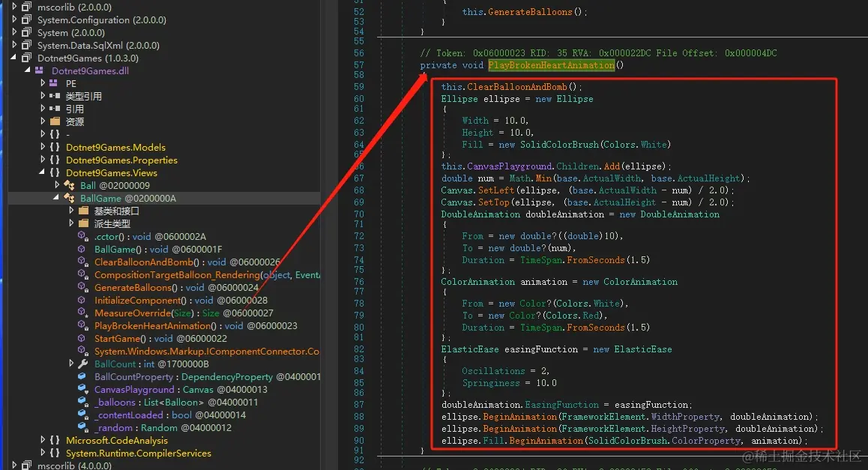Expand the mscorlib (2.0.0.0) assembly node
Viewport: 868px width, 470px height.
pyautogui.click(x=13, y=7)
